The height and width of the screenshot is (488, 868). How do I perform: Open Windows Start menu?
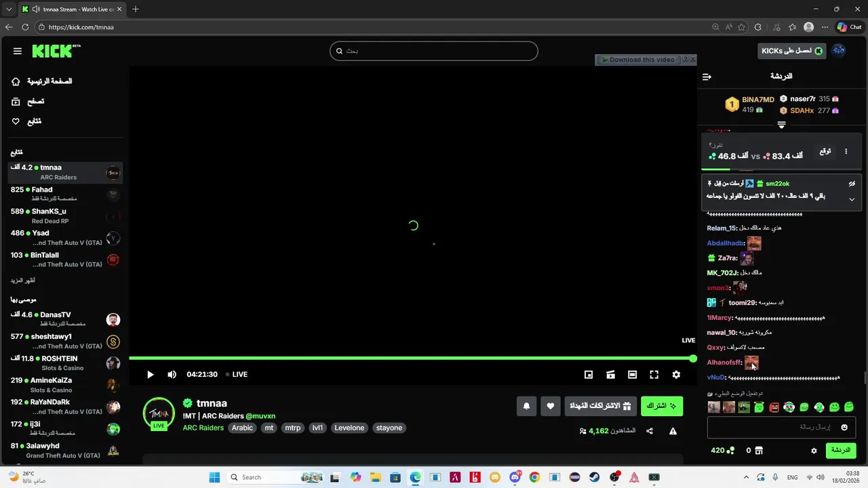(x=214, y=477)
